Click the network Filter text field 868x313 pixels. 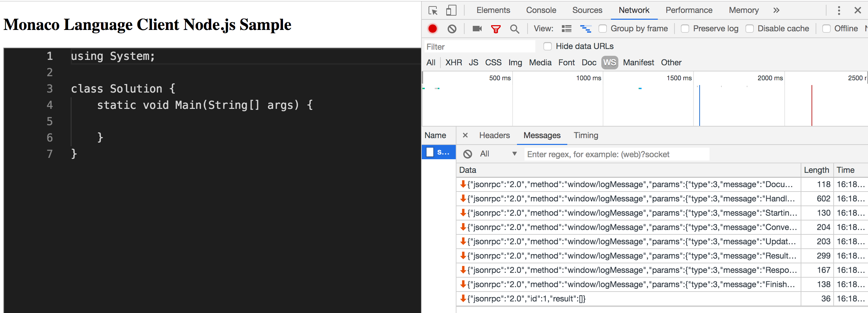[480, 47]
